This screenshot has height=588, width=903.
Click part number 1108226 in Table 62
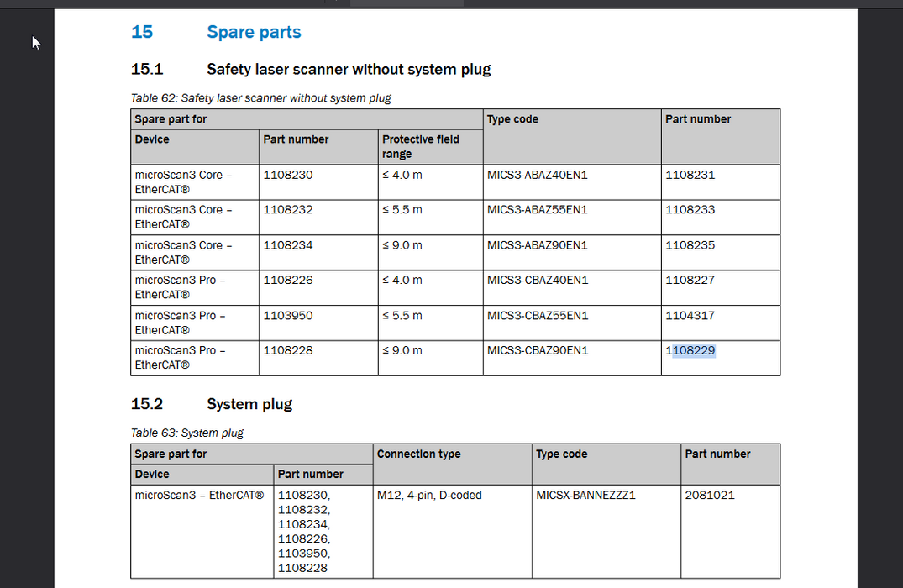[288, 280]
